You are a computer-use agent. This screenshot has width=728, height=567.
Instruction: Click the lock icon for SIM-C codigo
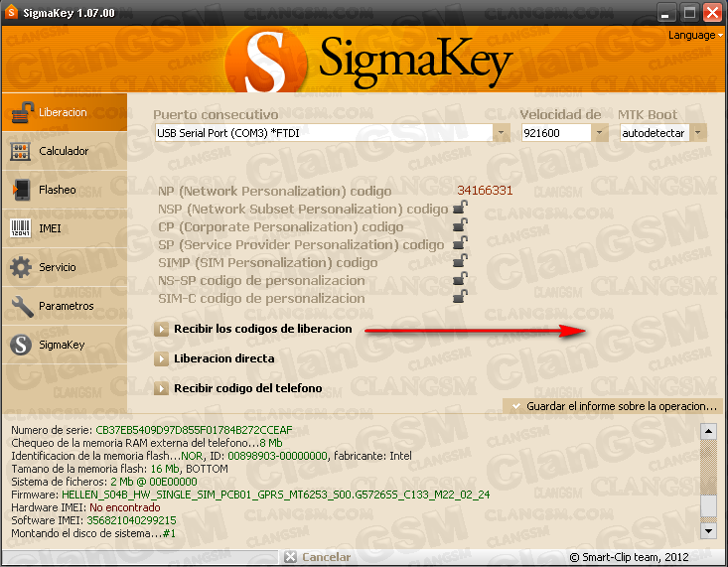point(460,297)
